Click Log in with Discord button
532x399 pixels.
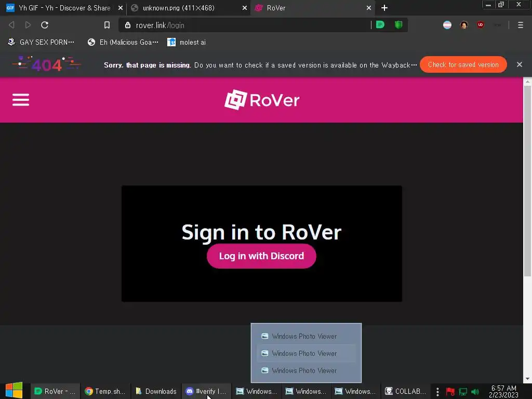pyautogui.click(x=261, y=256)
